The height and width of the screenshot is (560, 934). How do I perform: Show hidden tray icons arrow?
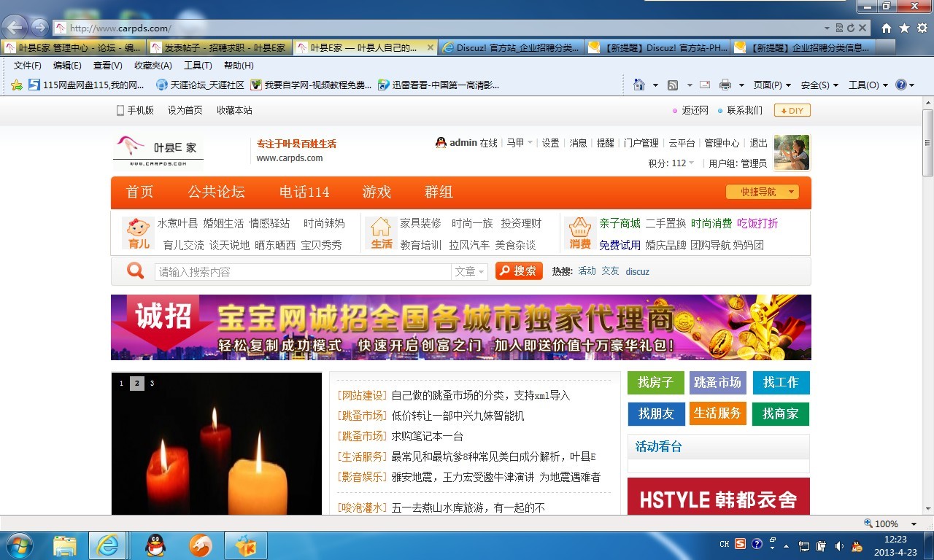pos(786,545)
